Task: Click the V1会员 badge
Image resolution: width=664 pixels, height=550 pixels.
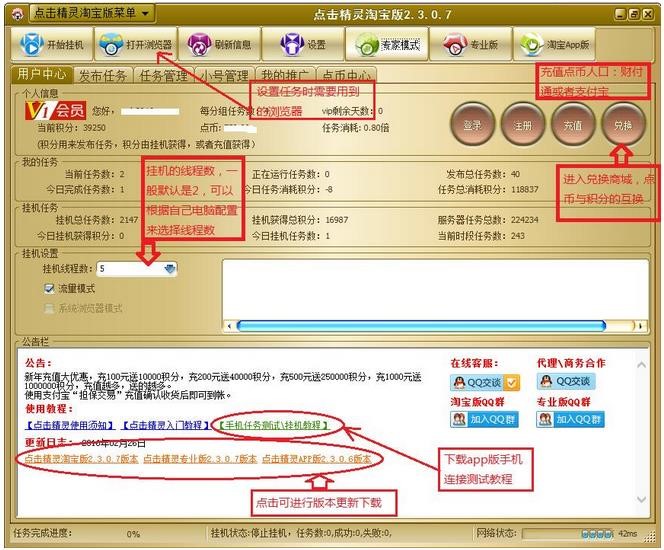Action: tap(55, 111)
